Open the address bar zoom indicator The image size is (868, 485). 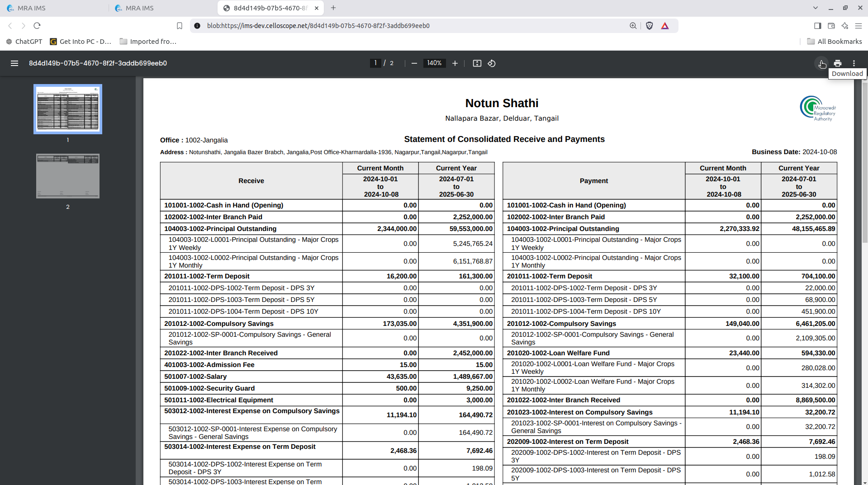(x=633, y=26)
